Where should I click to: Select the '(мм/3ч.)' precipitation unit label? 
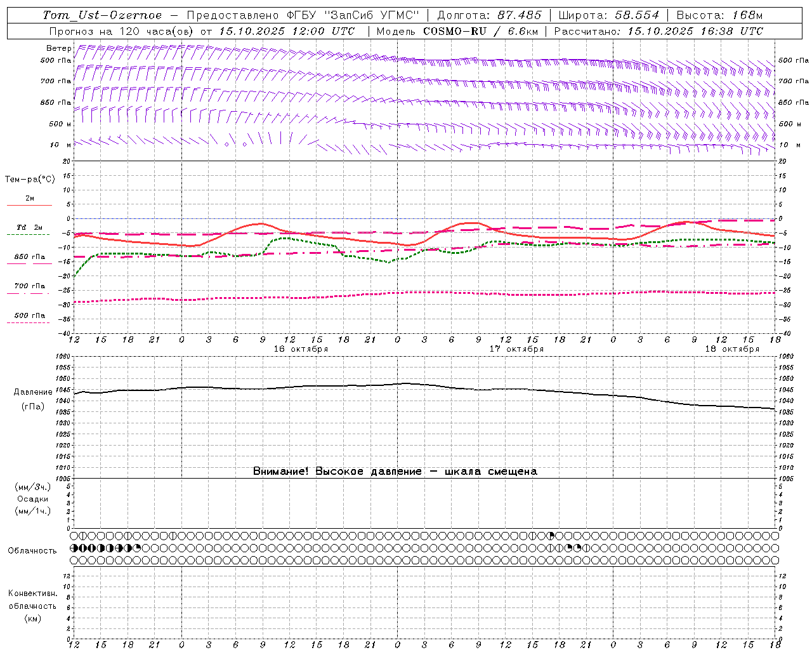click(33, 487)
